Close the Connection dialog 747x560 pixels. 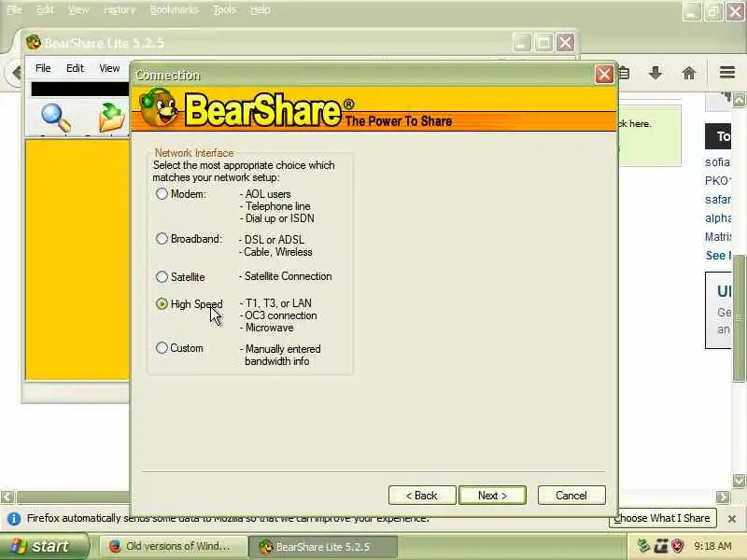point(604,75)
